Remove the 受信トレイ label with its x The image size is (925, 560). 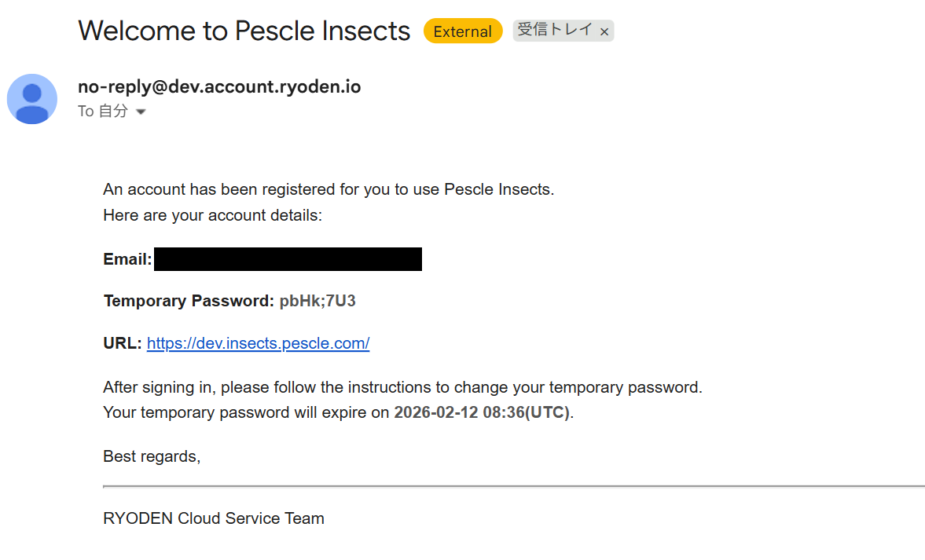pos(604,32)
